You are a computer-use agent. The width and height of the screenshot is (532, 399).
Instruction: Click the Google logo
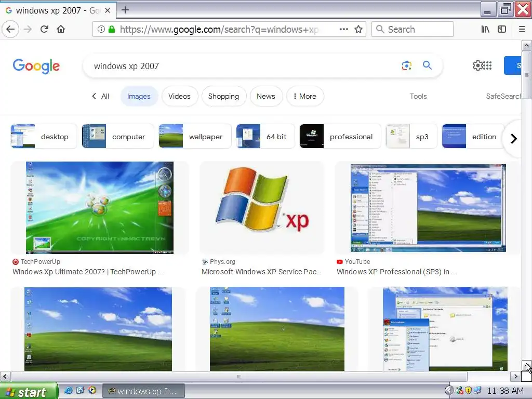(36, 66)
